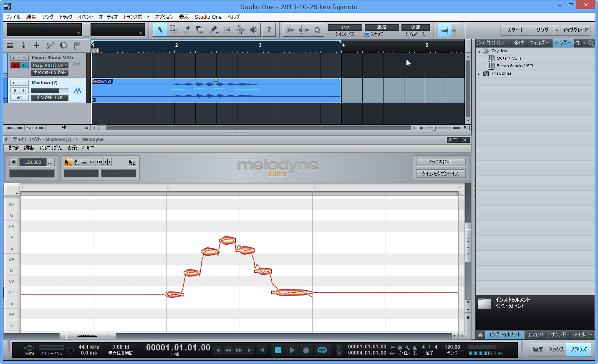Open the second dark dropdown in top toolbar
Screen dimensions: 598x364
(118, 30)
